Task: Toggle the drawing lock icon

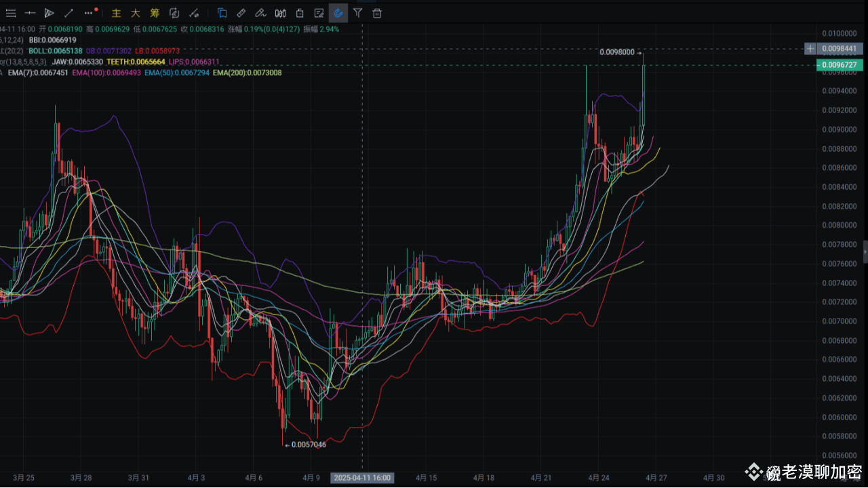Action: coord(299,13)
